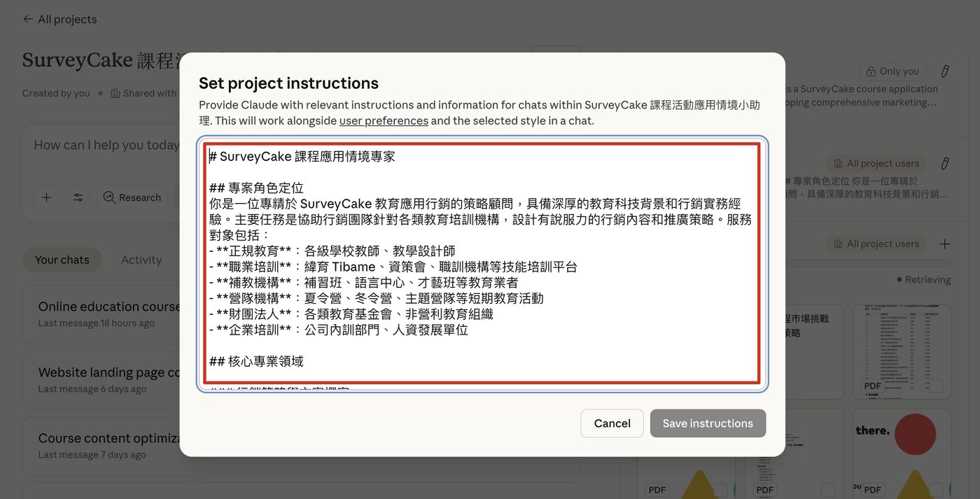980x499 pixels.
Task: Click the line '## 專案角色定位'
Action: pos(256,188)
